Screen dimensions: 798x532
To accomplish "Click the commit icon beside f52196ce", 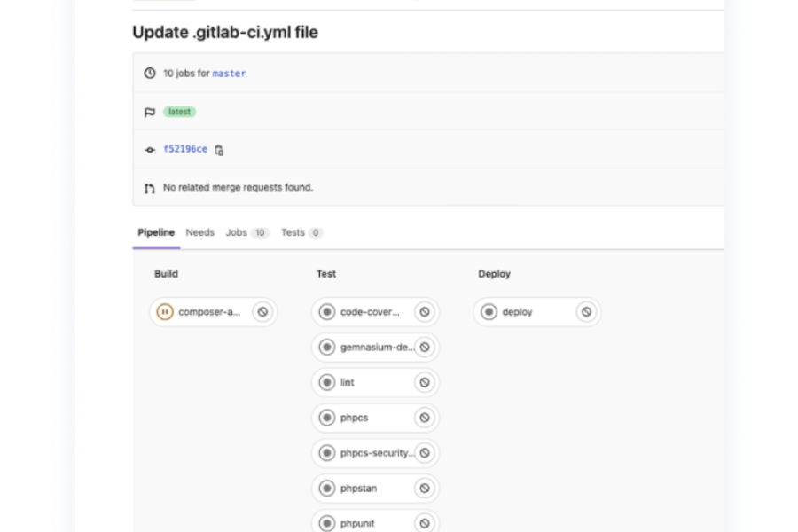I will click(150, 150).
